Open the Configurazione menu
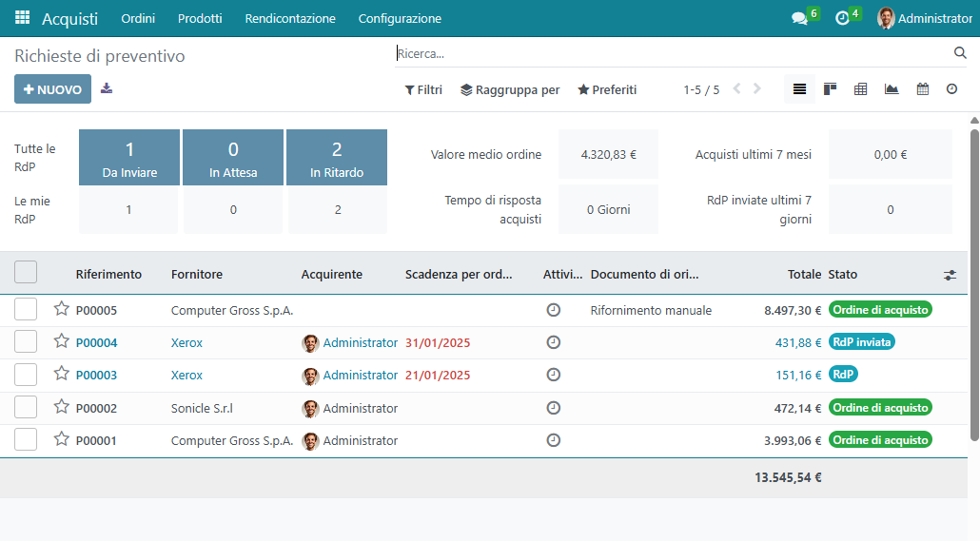The width and height of the screenshot is (980, 541). [400, 18]
